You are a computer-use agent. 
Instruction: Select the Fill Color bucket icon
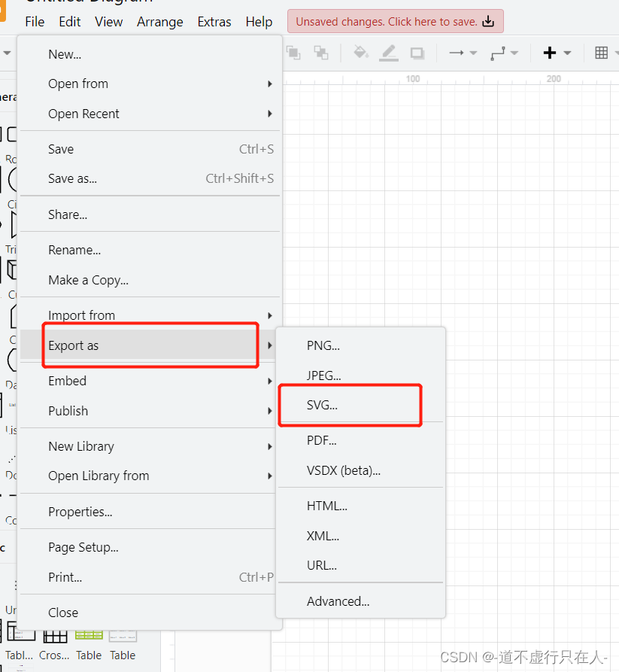361,53
